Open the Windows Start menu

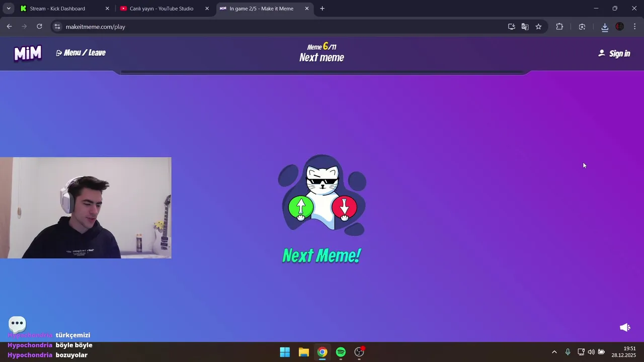click(x=285, y=352)
